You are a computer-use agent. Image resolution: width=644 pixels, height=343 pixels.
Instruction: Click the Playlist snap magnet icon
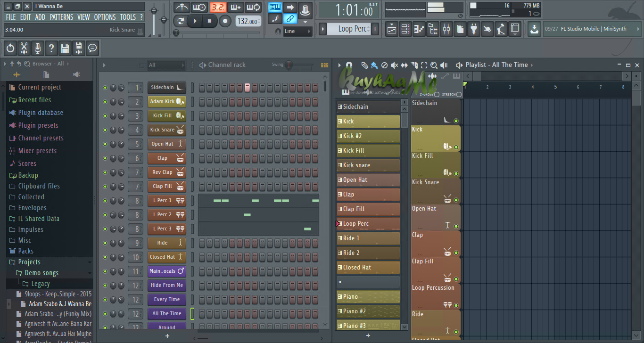pos(349,65)
